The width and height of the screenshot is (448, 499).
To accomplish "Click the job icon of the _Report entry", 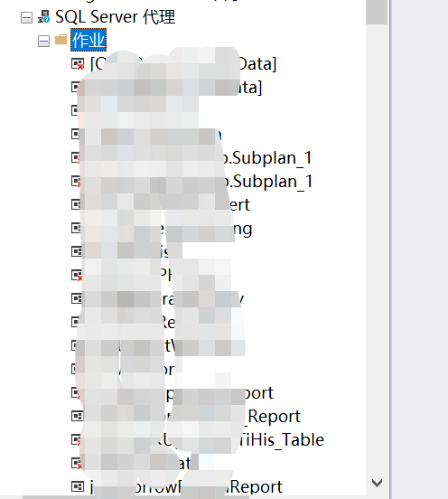I will (77, 416).
